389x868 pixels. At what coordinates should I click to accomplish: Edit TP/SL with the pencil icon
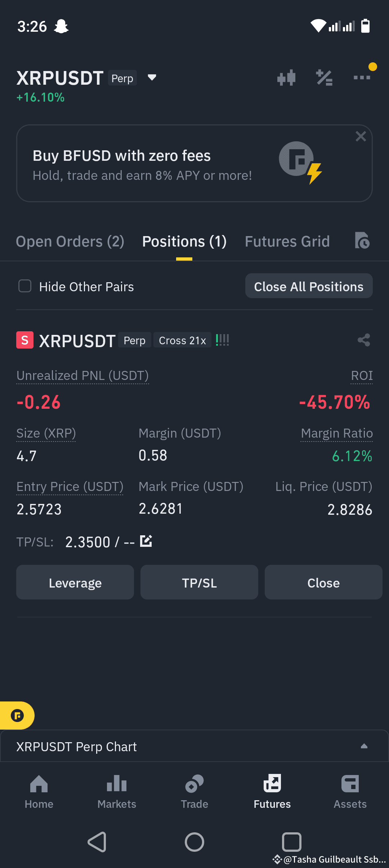(146, 541)
